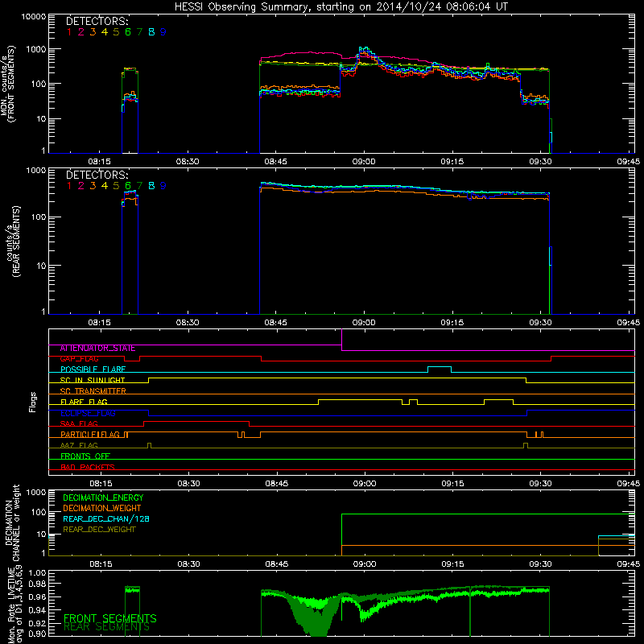
Task: Click detector 2 in the front segments legend
Action: click(81, 31)
